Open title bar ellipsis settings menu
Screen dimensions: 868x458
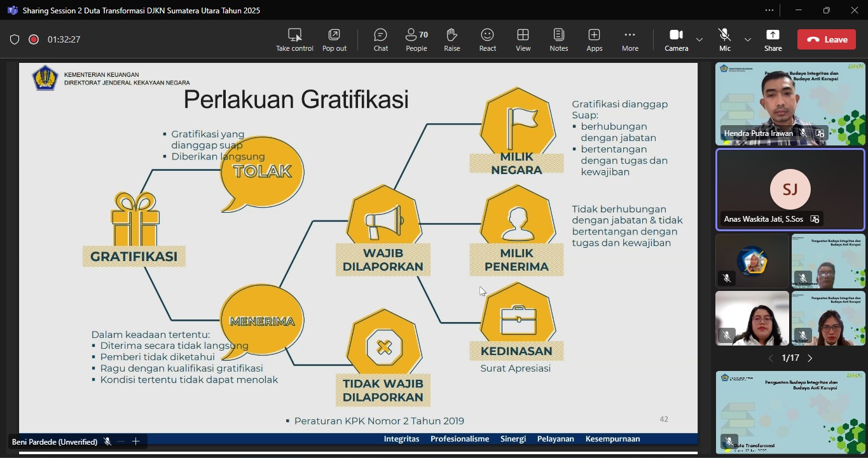[x=769, y=10]
